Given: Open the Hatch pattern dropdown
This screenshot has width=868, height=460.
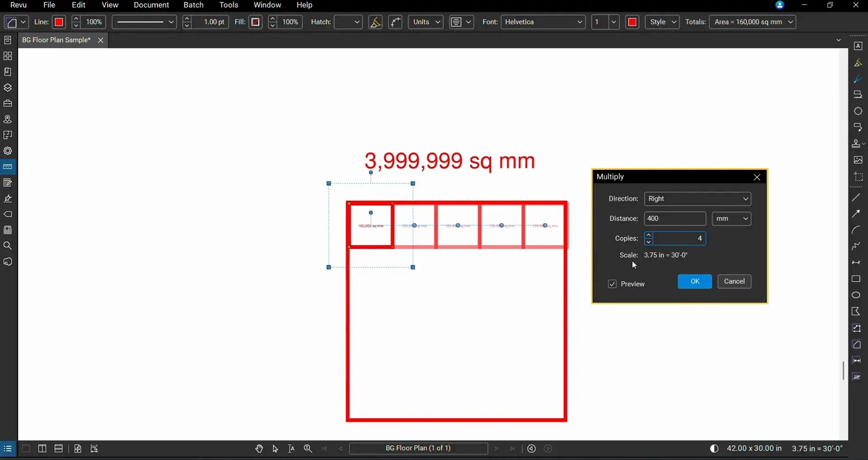Looking at the screenshot, I should pos(348,22).
